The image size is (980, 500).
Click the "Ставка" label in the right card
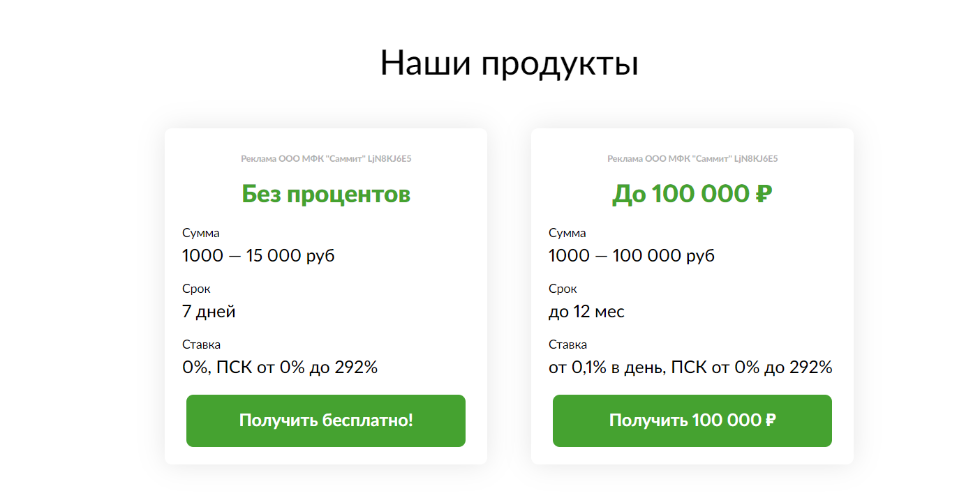567,344
